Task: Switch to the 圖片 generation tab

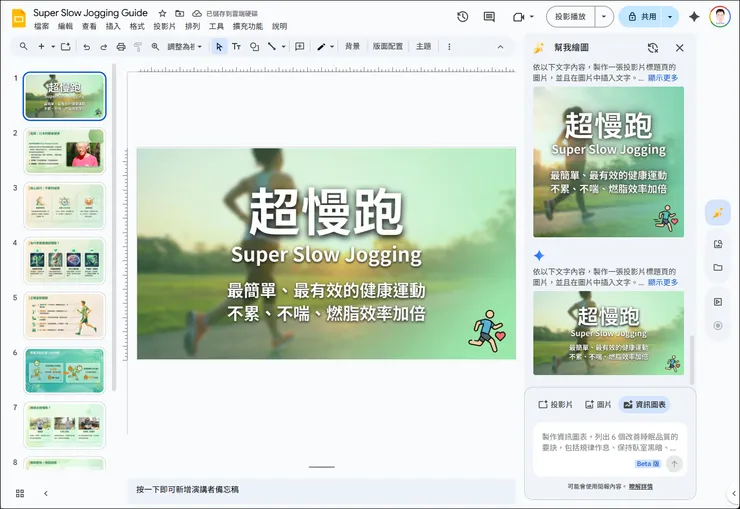Action: pyautogui.click(x=598, y=404)
